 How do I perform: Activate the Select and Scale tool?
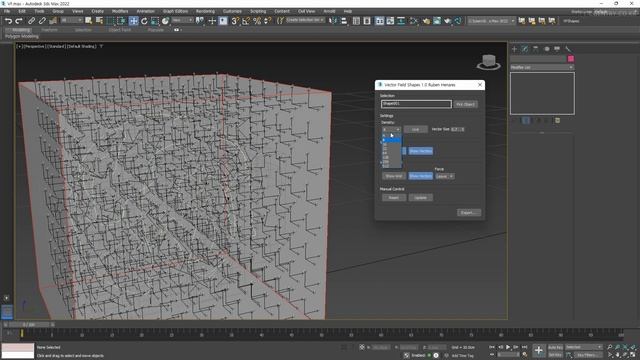155,21
